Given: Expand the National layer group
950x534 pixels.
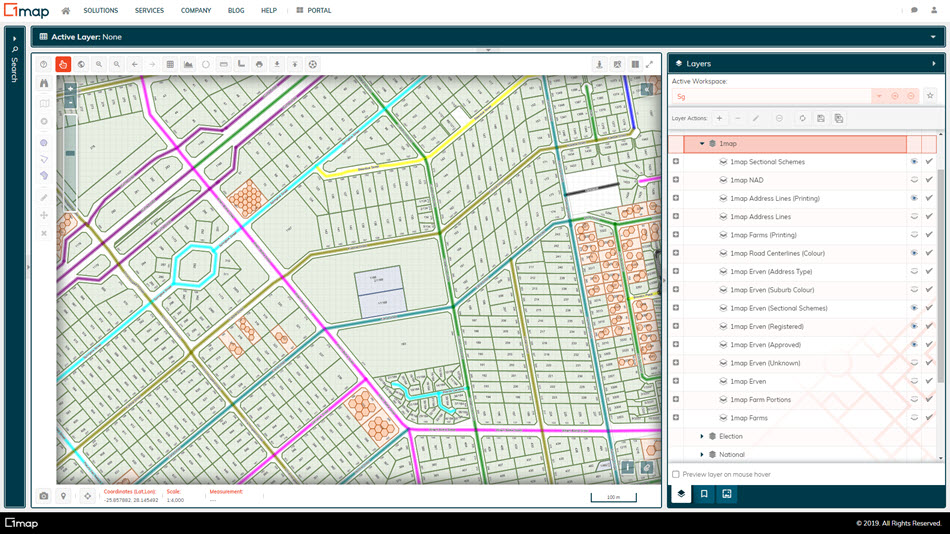Looking at the screenshot, I should click(x=702, y=455).
